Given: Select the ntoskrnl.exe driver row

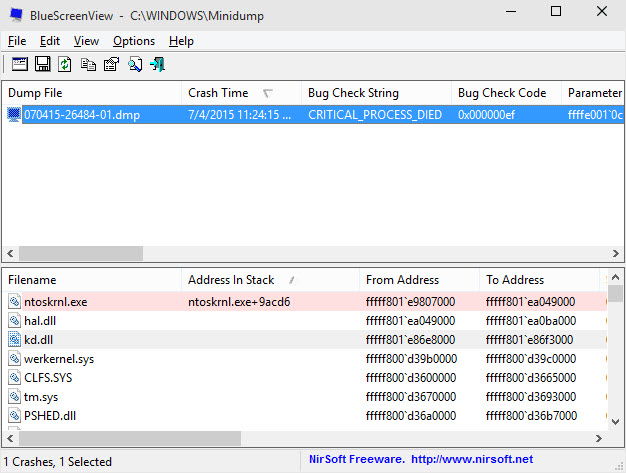Looking at the screenshot, I should point(305,301).
